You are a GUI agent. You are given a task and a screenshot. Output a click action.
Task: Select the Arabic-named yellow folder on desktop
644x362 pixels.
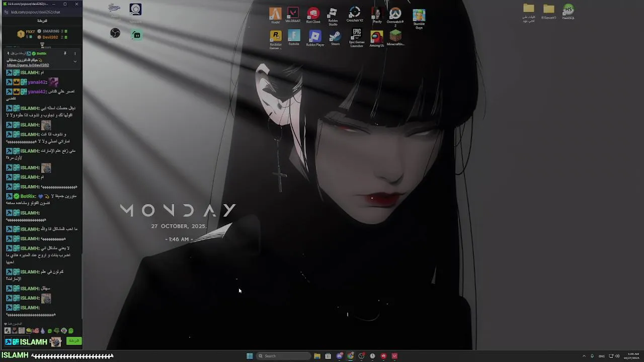point(528,14)
